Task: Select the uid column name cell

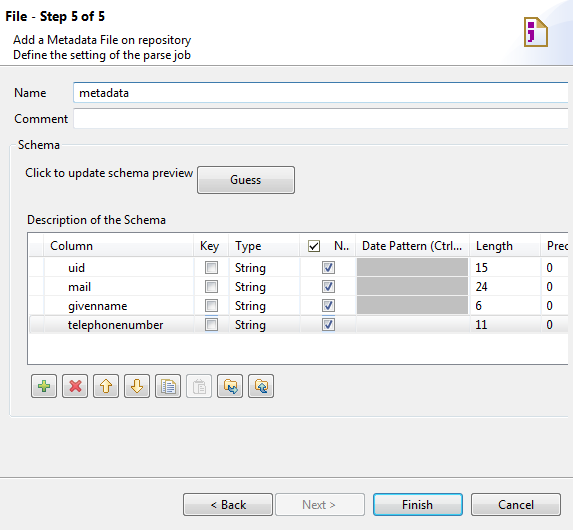Action: click(118, 268)
